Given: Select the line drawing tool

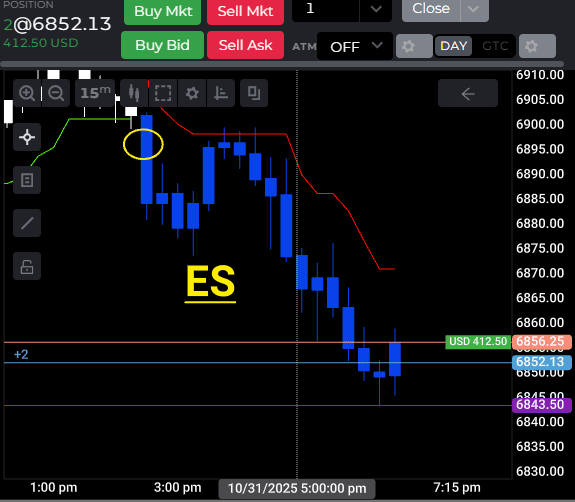Looking at the screenshot, I should point(27,223).
